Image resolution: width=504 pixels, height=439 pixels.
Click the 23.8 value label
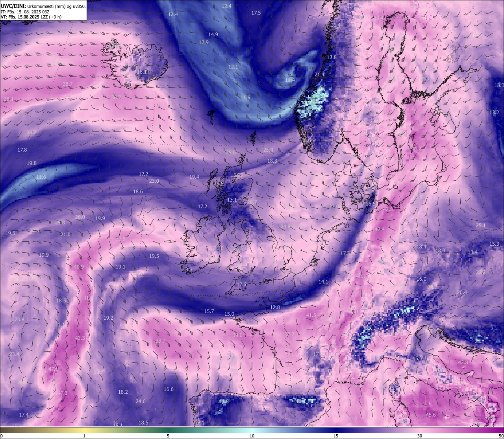[x=19, y=319]
